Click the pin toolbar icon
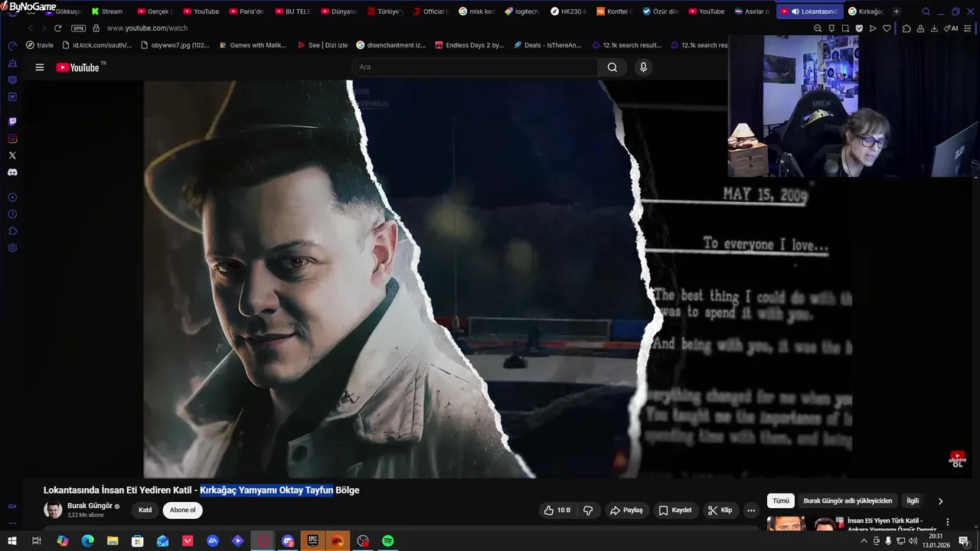Viewport: 980px width, 551px height. point(831,28)
